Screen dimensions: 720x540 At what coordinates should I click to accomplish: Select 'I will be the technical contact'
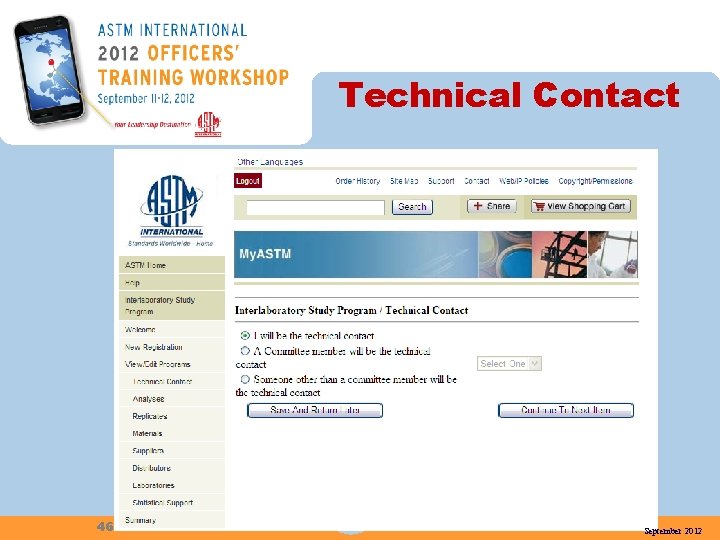coord(245,336)
